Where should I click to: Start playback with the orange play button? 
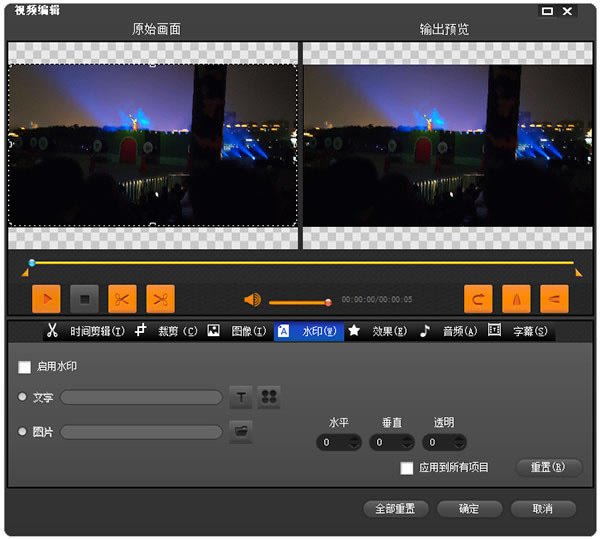click(46, 299)
